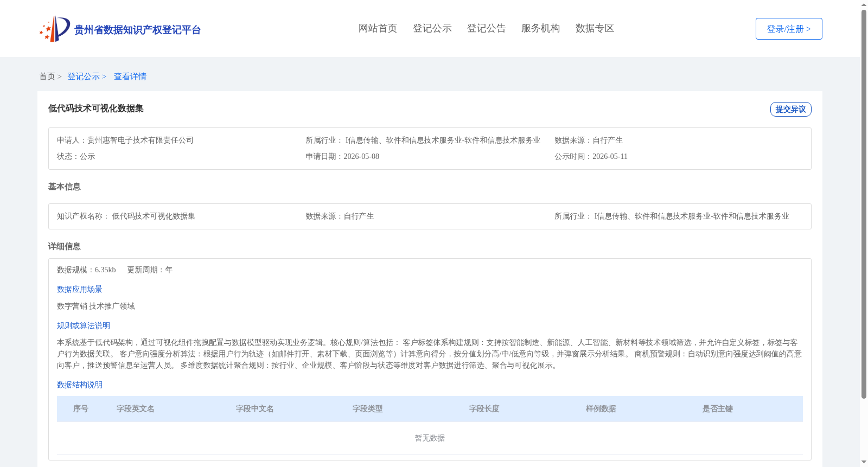The image size is (868, 467).
Task: Navigate to 首页 breadcrumb
Action: 47,76
